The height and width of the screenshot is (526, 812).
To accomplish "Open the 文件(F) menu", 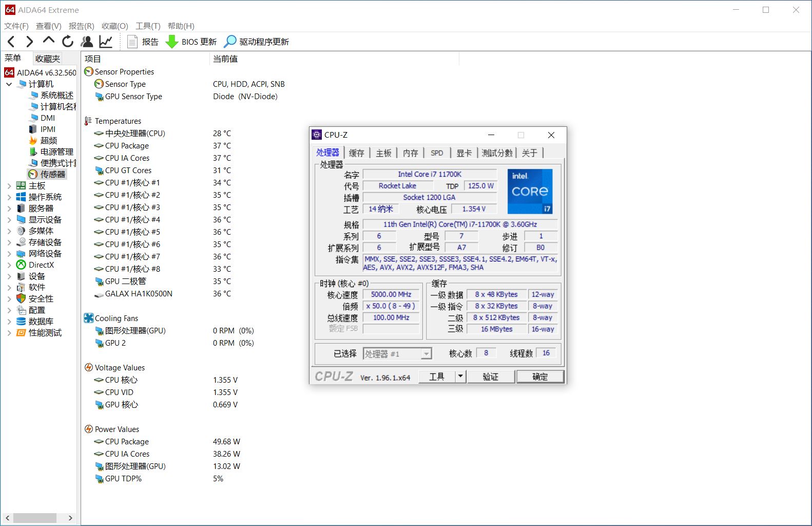I will coord(16,26).
